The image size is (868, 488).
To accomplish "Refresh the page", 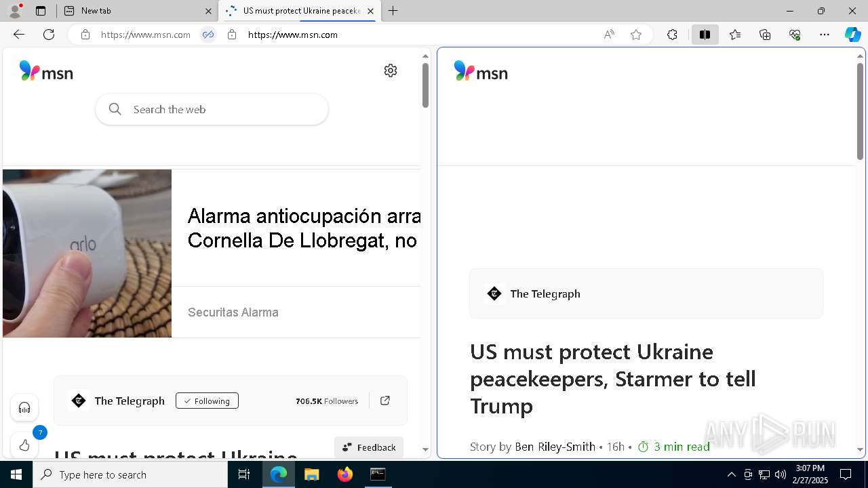I will (49, 35).
